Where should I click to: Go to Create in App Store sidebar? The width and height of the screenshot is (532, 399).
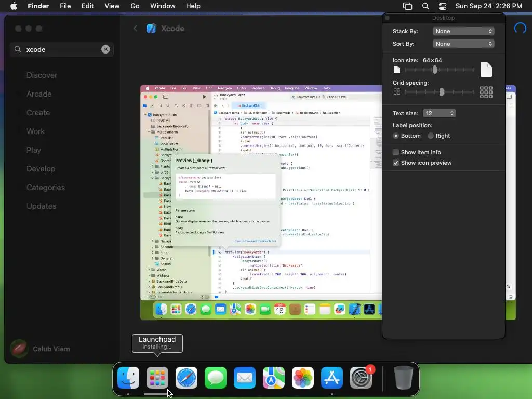pos(38,113)
